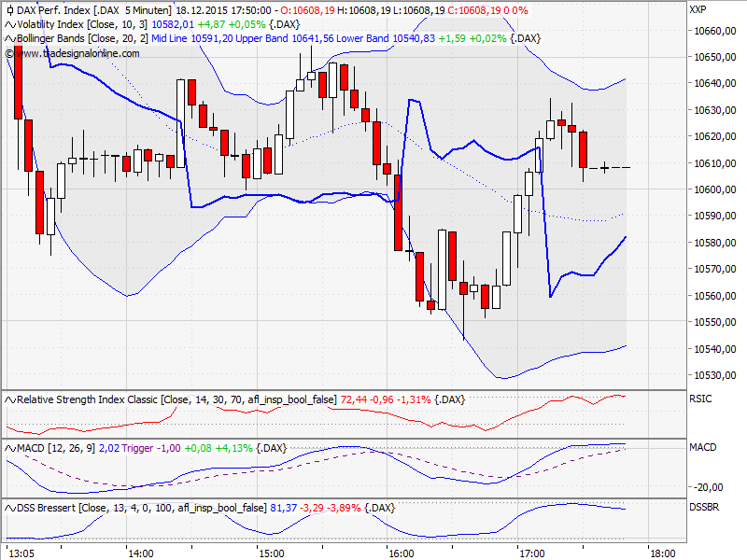Select the wave icon before Relative Strength Index Classic
This screenshot has width=747, height=560.
[9, 399]
